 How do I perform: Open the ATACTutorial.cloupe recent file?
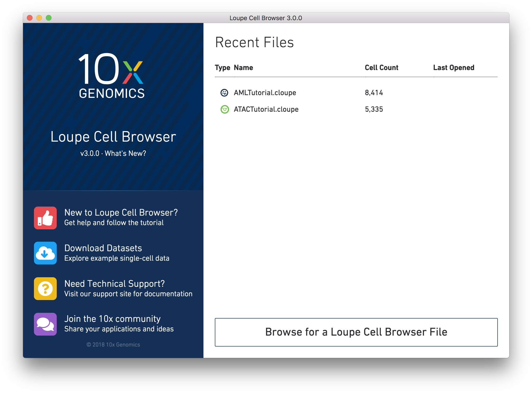(x=266, y=109)
